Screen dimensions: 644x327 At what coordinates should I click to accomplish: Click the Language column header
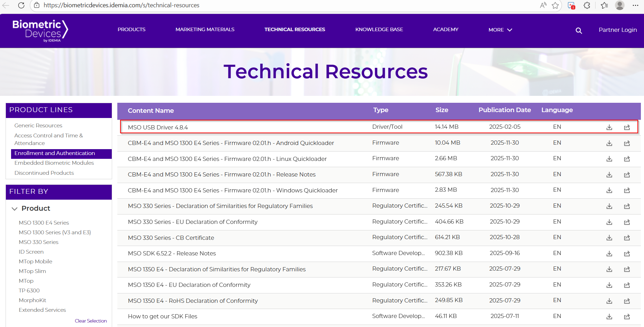557,110
